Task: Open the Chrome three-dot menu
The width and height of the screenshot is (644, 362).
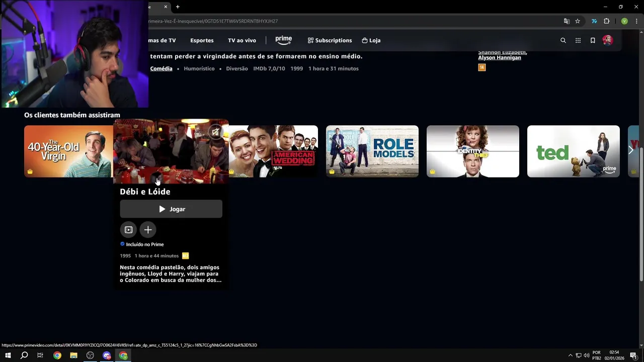Action: [636, 21]
